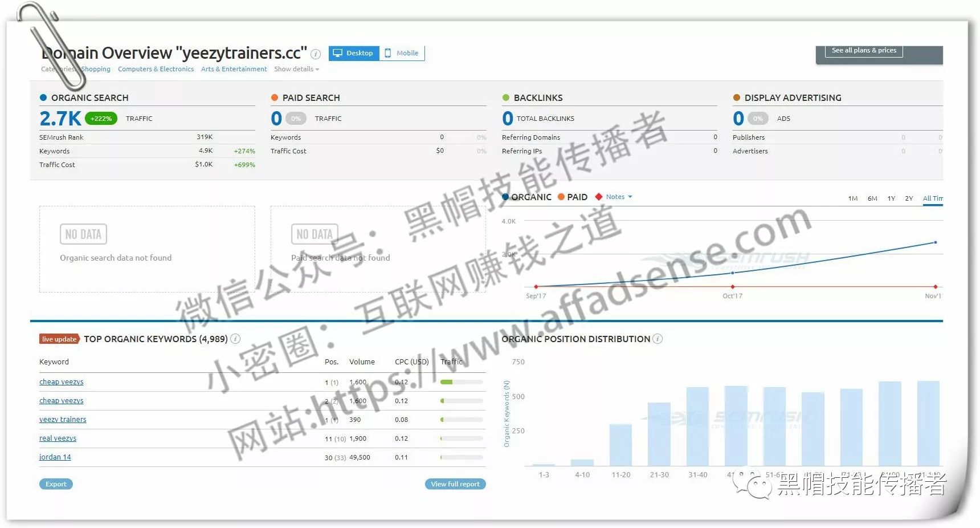Open real yeezys keyword
Viewport: 980px width, 528px height.
pyautogui.click(x=58, y=438)
